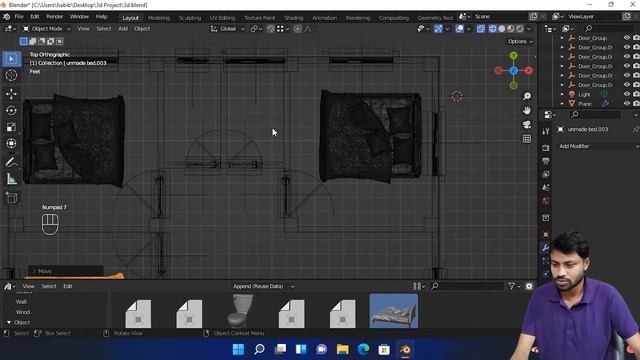
Task: Select the bed asset thumbnail
Action: click(393, 311)
